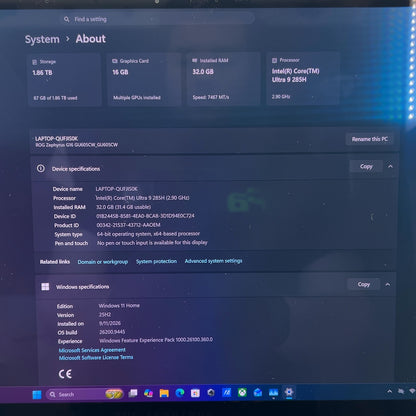Click the tray icon left of Wi-Fi
The height and width of the screenshot is (416, 416).
(x=401, y=391)
